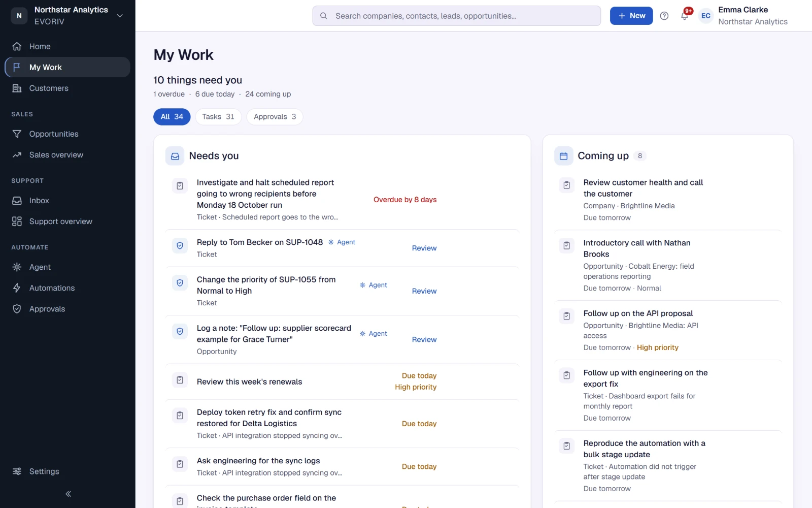Screen dimensions: 812x508
Task: Click the New button
Action: coord(631,16)
